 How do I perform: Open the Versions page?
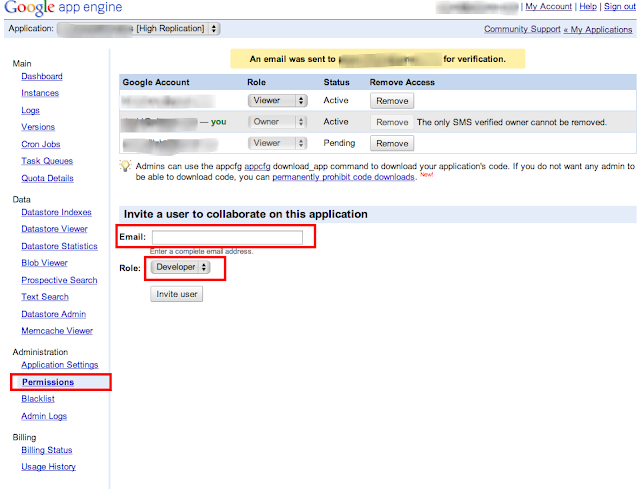point(38,127)
